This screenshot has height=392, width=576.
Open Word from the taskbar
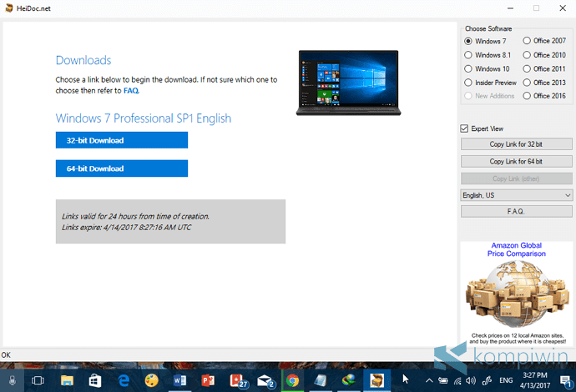pyautogui.click(x=179, y=380)
